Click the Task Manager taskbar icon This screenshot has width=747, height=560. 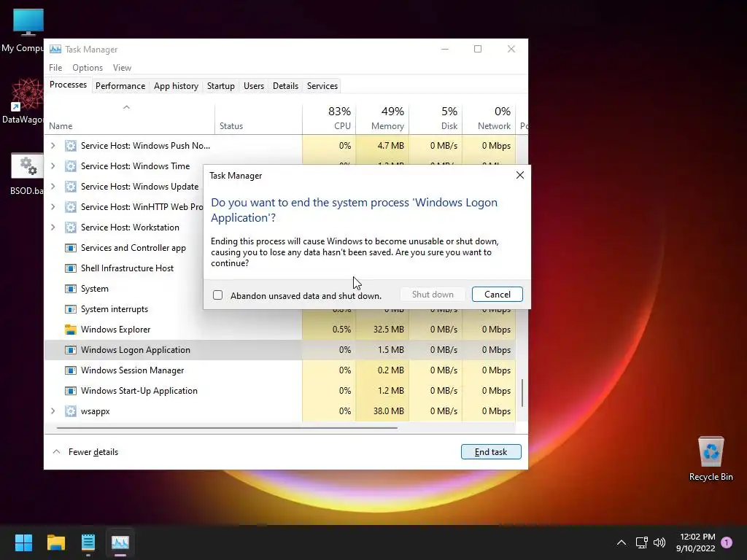pos(120,542)
